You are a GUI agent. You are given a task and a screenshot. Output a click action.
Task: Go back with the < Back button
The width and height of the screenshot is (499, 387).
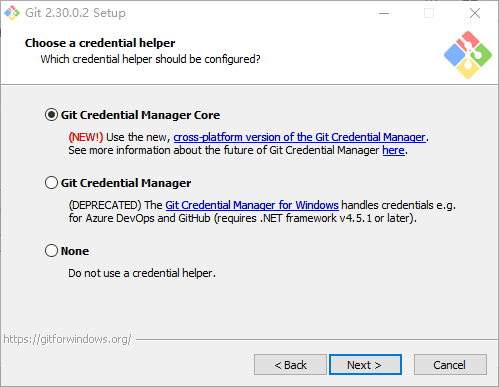tap(290, 365)
